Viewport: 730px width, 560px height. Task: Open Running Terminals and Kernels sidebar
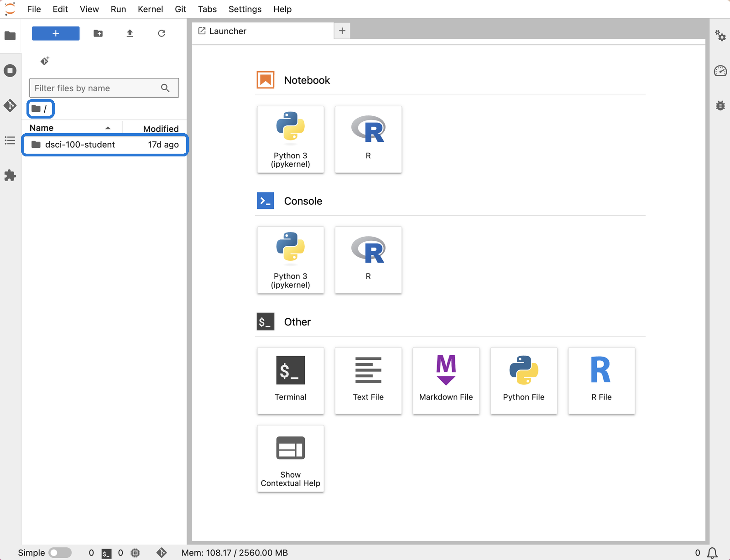click(x=10, y=71)
